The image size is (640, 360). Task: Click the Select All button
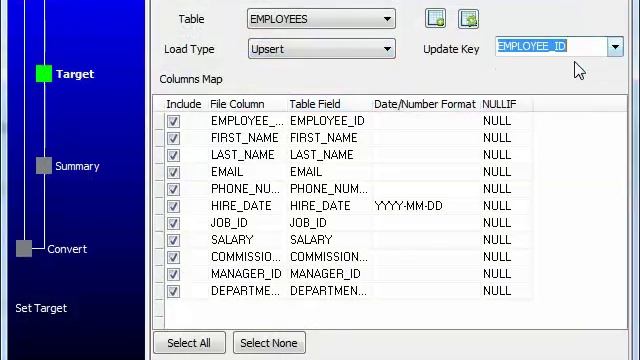click(x=189, y=343)
